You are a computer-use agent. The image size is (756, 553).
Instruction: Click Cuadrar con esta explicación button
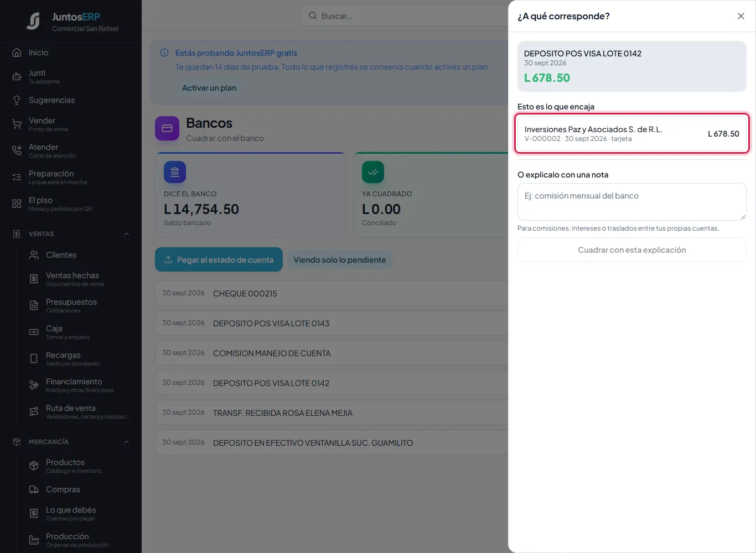(x=631, y=250)
